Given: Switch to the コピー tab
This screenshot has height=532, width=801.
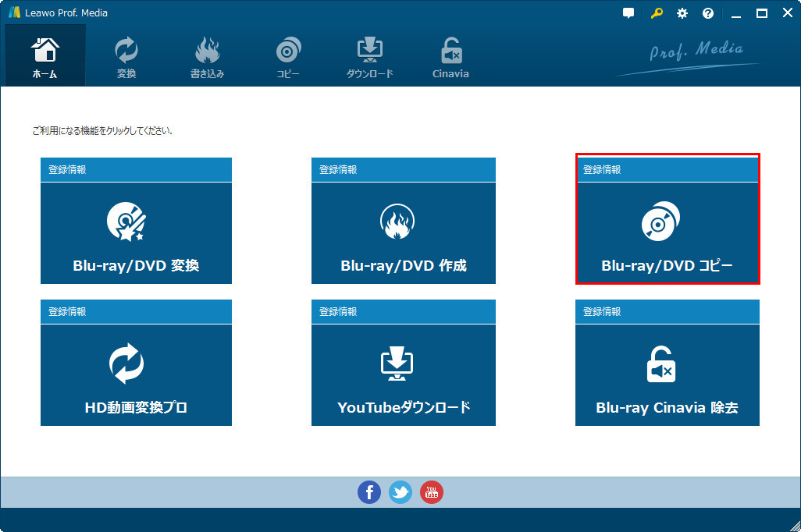Looking at the screenshot, I should point(288,58).
